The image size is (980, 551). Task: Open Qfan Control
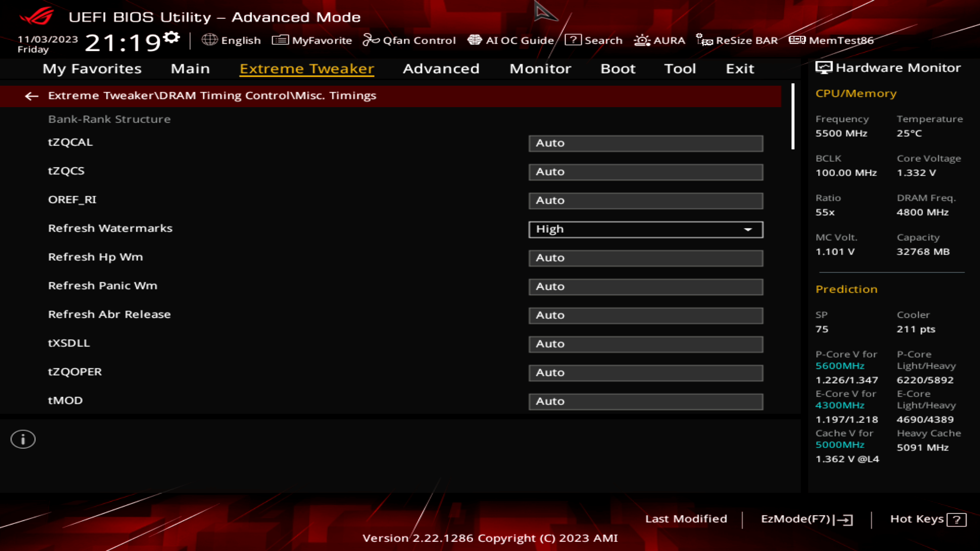coord(410,40)
